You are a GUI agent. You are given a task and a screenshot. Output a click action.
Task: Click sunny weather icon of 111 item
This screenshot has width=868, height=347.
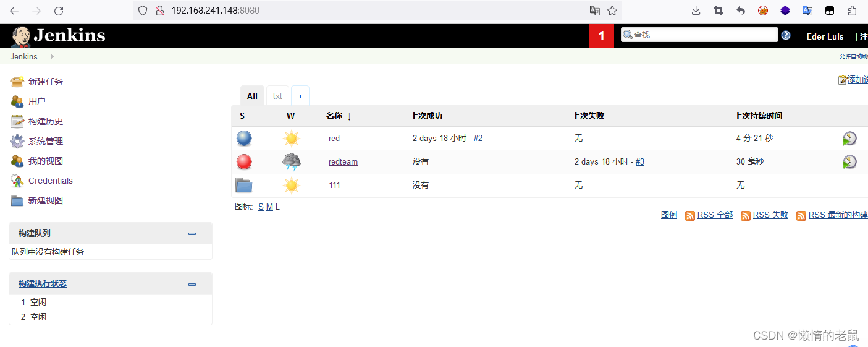coord(292,185)
